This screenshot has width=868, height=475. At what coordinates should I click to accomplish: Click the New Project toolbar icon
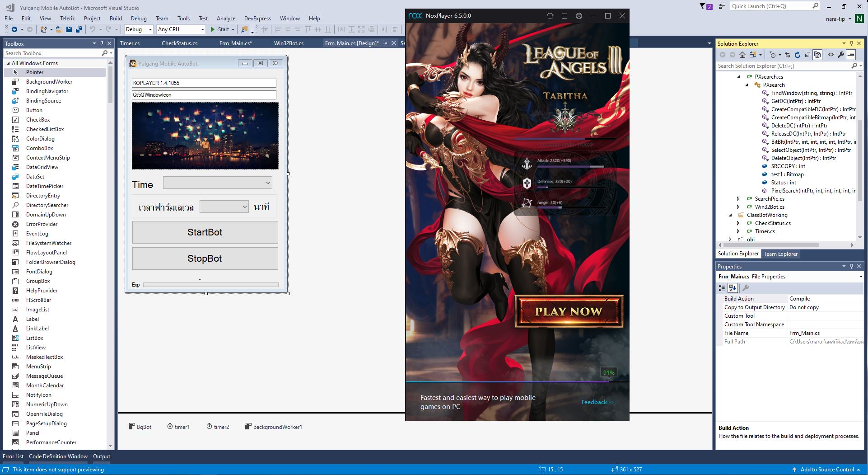[x=44, y=29]
